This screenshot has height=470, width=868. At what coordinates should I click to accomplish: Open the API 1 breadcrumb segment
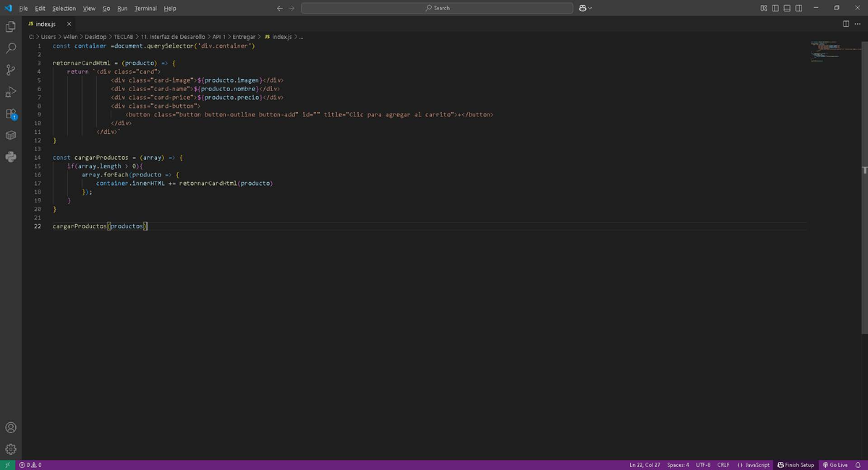(218, 37)
